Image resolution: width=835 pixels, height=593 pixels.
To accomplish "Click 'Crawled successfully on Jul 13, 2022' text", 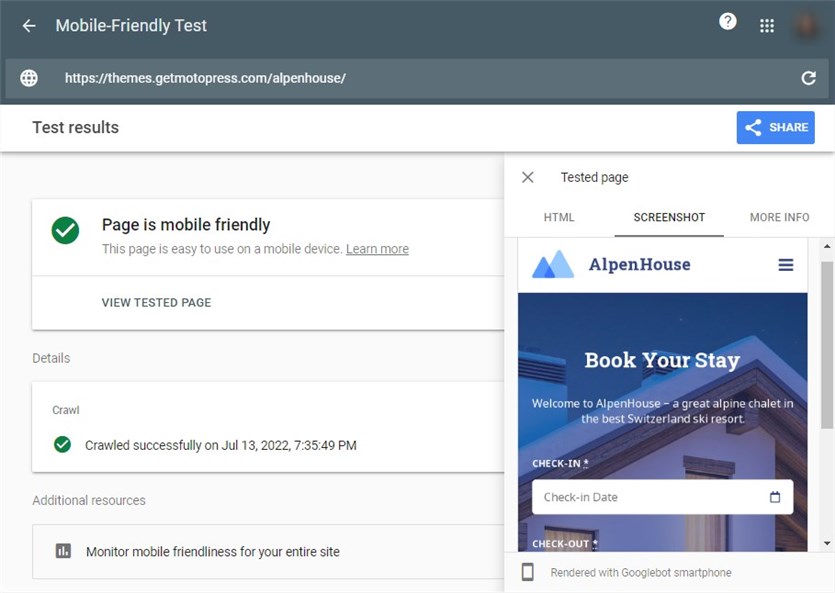I will (220, 445).
